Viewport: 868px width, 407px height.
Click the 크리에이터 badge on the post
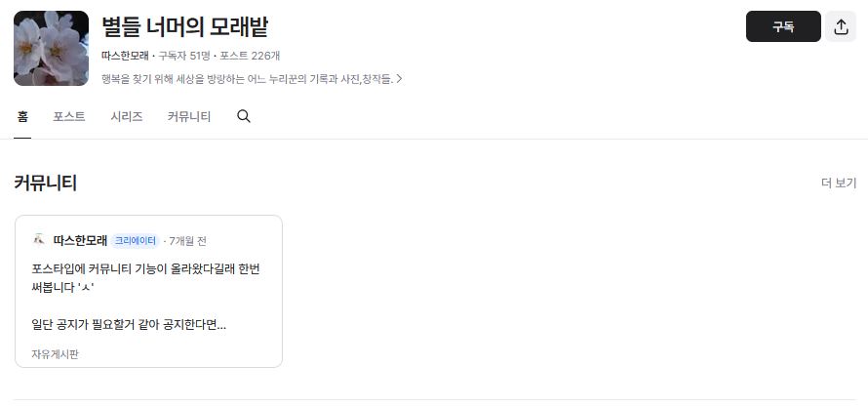pyautogui.click(x=135, y=241)
